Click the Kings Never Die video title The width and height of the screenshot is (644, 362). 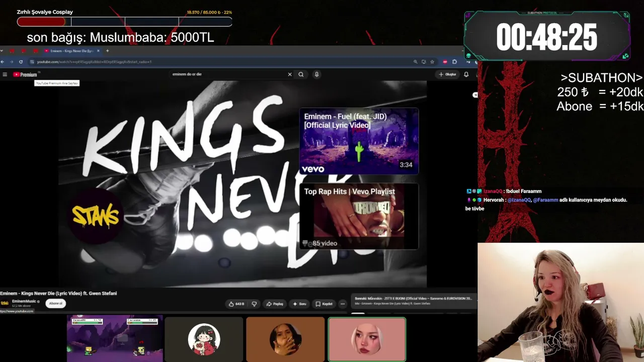tap(58, 293)
